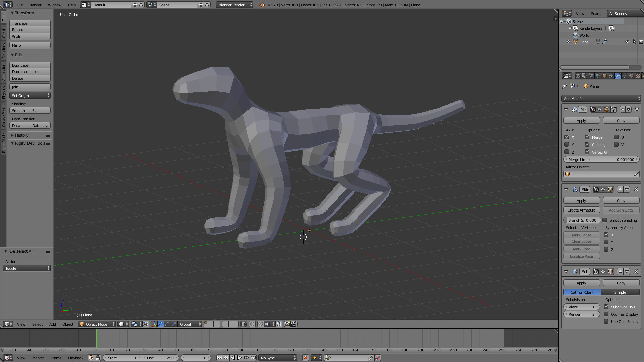This screenshot has height=362, width=644.
Task: Switch to the Create tab
Action: (4, 32)
